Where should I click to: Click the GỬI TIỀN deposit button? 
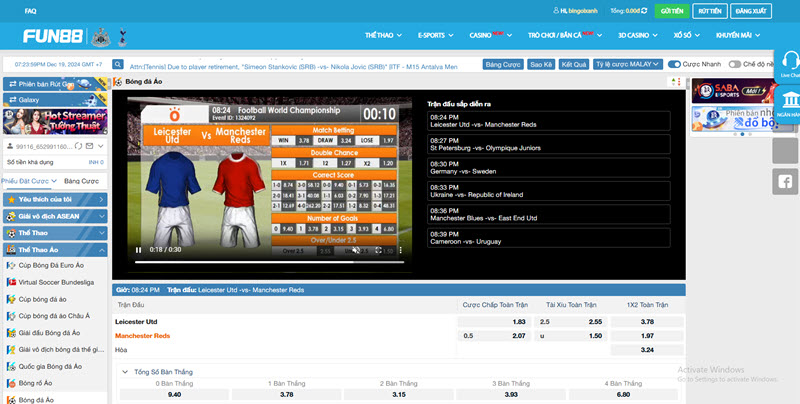[x=672, y=11]
